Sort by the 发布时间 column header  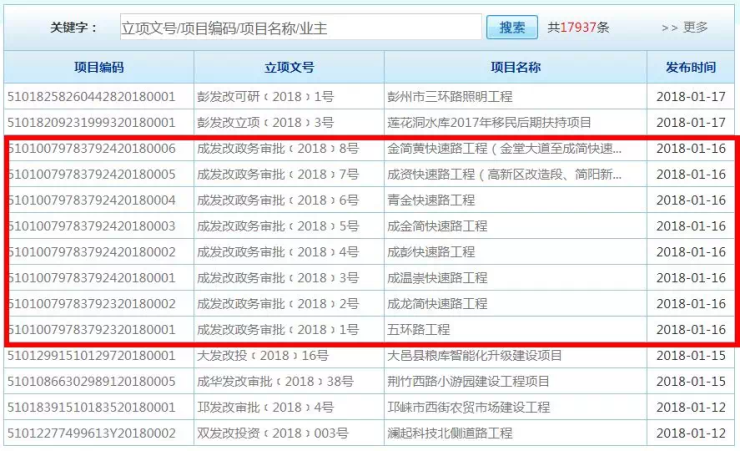coord(690,68)
